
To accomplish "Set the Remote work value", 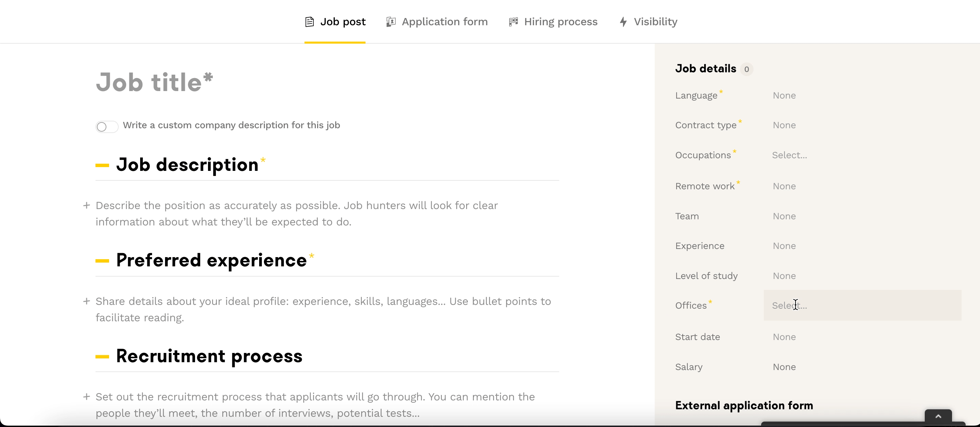I will [784, 187].
